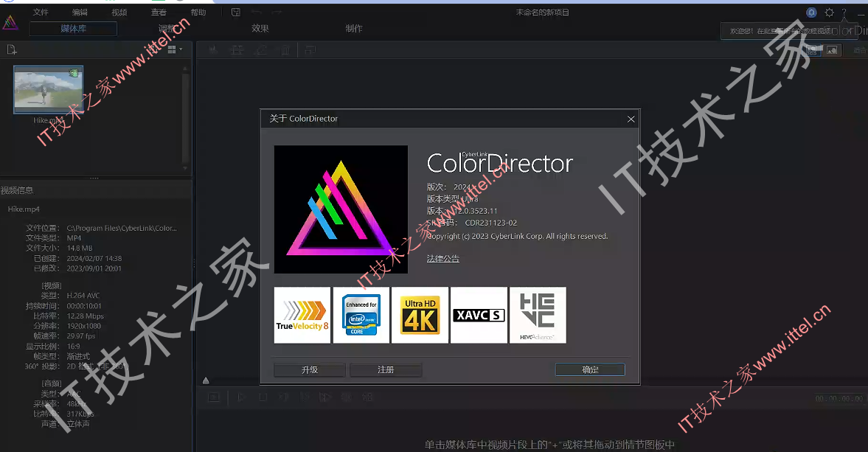Click the trash delete icon in the toolbar
This screenshot has width=868, height=452.
[x=285, y=50]
